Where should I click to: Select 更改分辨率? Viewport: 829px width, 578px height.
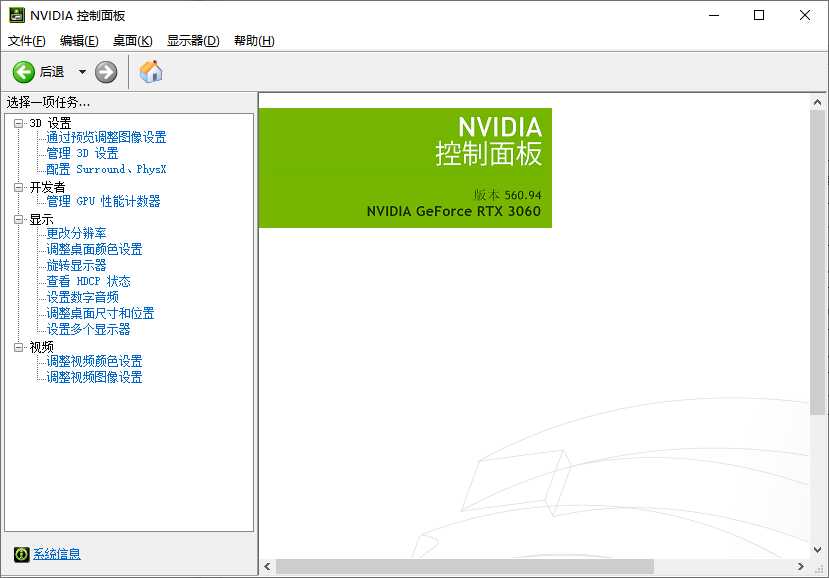coord(77,233)
